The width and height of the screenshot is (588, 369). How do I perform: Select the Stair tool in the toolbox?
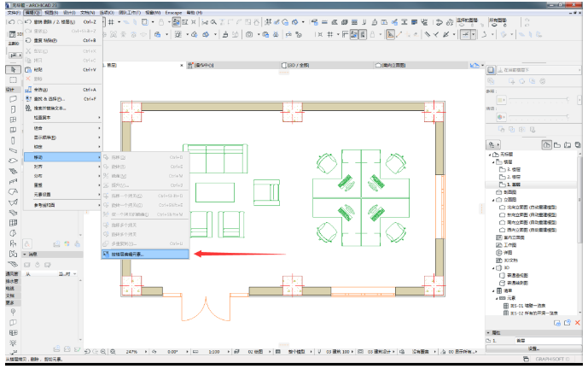[x=13, y=171]
